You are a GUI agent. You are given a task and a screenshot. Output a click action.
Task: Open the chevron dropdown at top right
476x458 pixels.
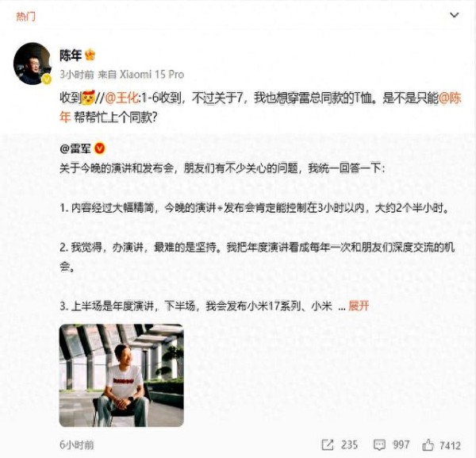[454, 15]
